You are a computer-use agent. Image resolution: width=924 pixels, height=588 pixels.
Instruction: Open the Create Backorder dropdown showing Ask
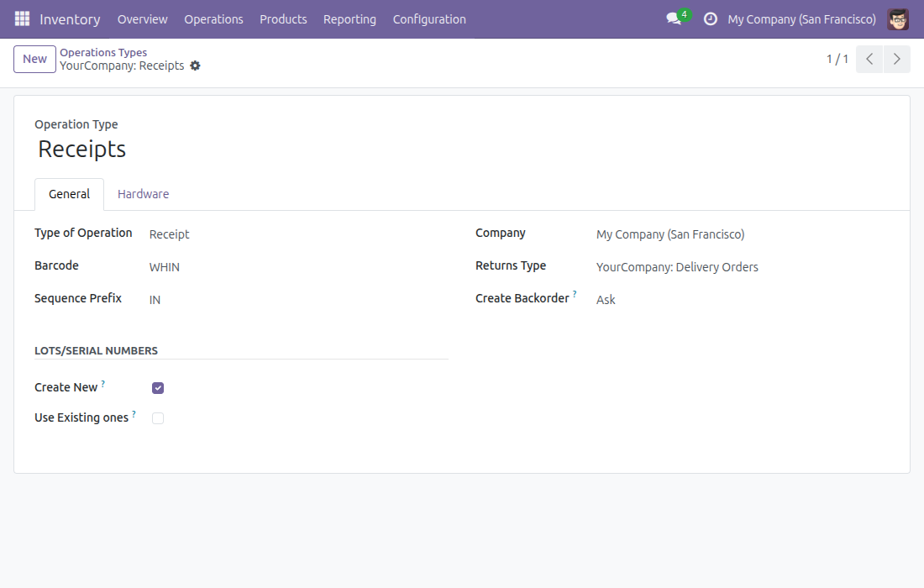click(x=743, y=300)
